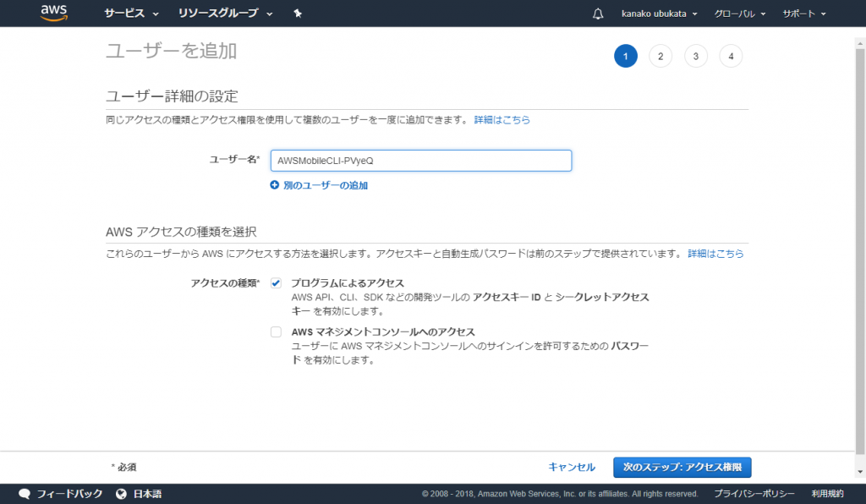Viewport: 866px width, 504px height.
Task: Open 詳細はこちら link under ユーザー詳細の設定
Action: pos(502,120)
